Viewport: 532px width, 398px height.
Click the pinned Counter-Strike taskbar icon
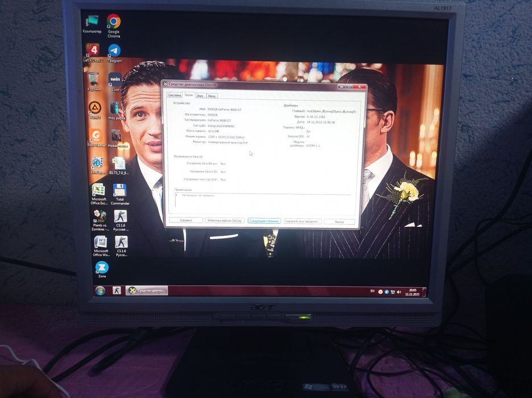pyautogui.click(x=117, y=290)
